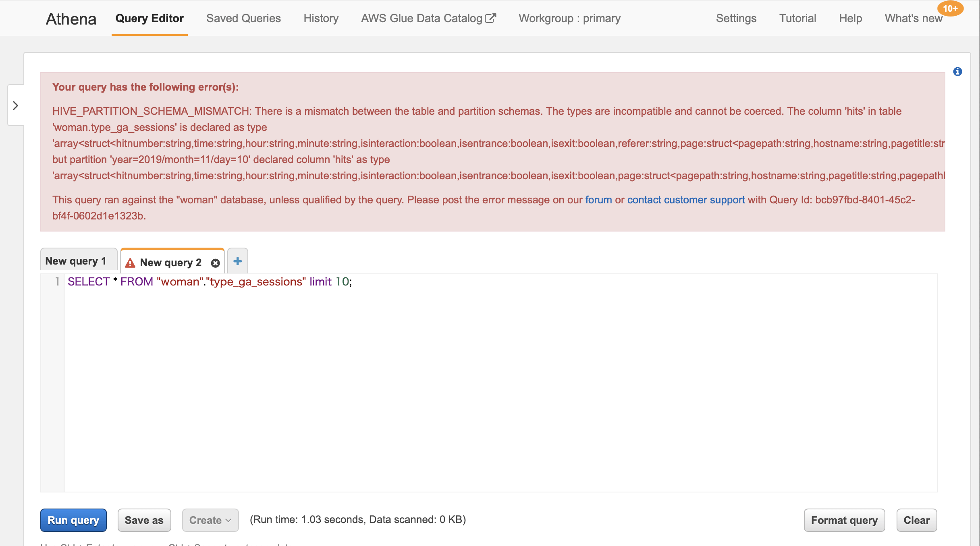Image resolution: width=980 pixels, height=546 pixels.
Task: Click the Save as button
Action: coord(144,520)
